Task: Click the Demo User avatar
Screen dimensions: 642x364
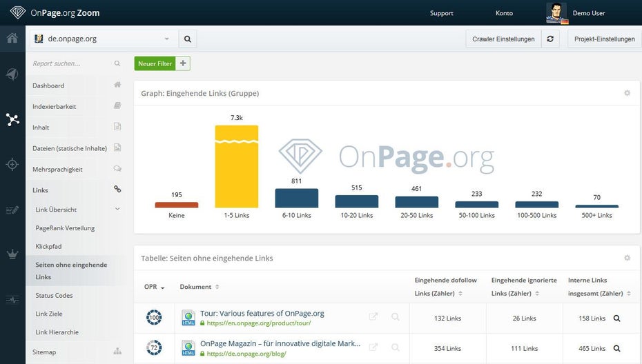Action: pyautogui.click(x=557, y=13)
